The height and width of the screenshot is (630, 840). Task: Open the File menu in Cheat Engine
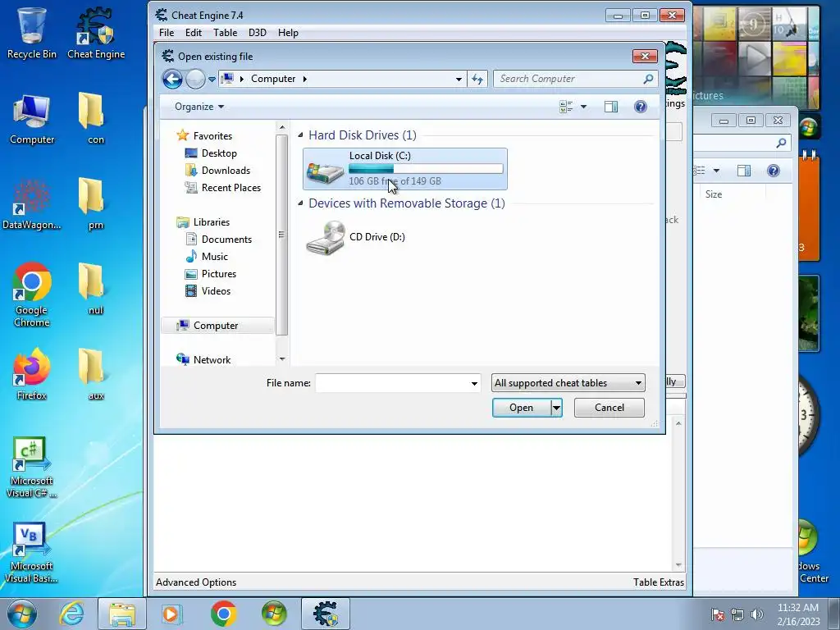167,33
